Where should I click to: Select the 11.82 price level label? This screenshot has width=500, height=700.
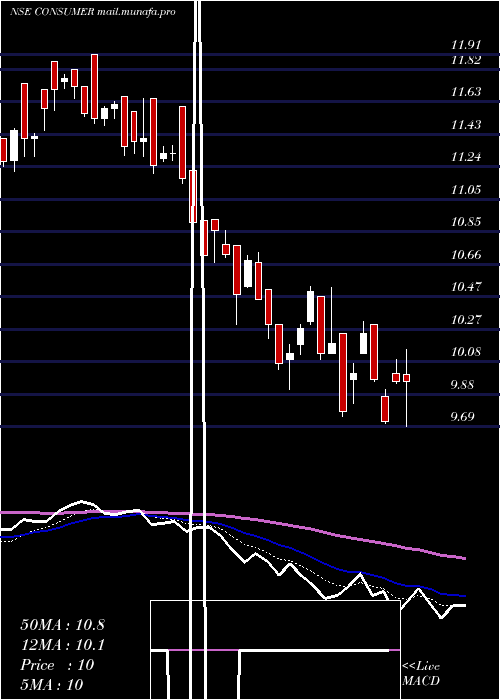tap(466, 60)
